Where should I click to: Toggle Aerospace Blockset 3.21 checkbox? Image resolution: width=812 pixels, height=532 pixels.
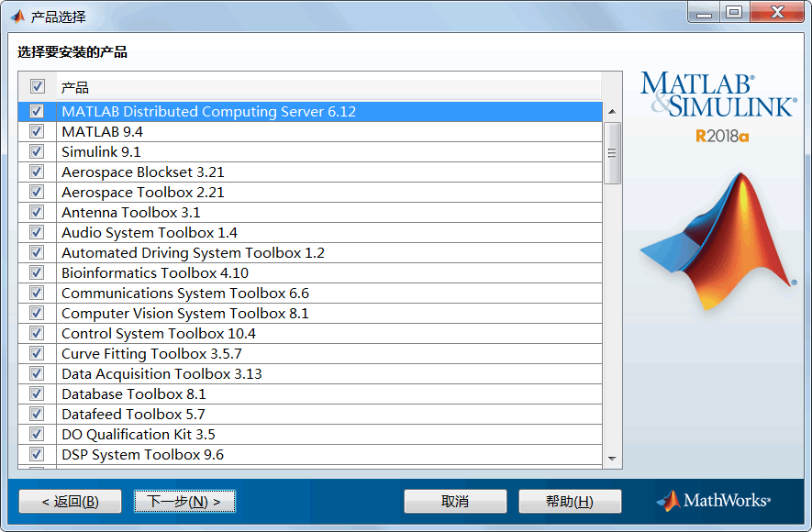click(x=37, y=172)
